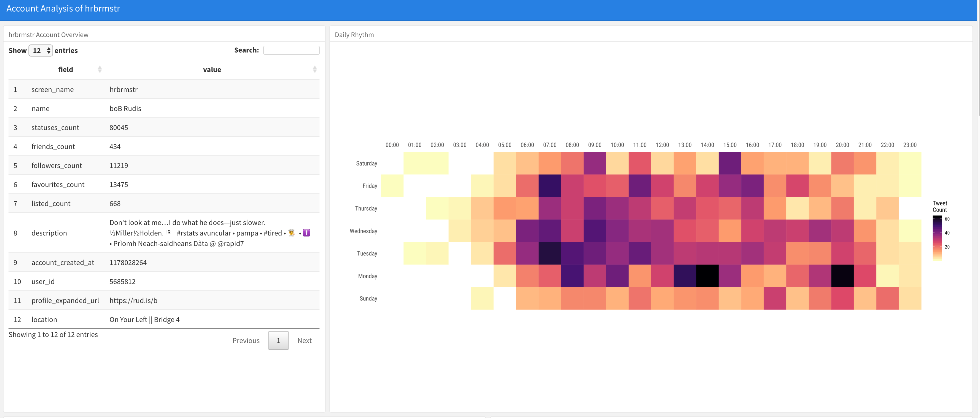The height and width of the screenshot is (418, 980).
Task: Go to the Previous page
Action: click(246, 340)
